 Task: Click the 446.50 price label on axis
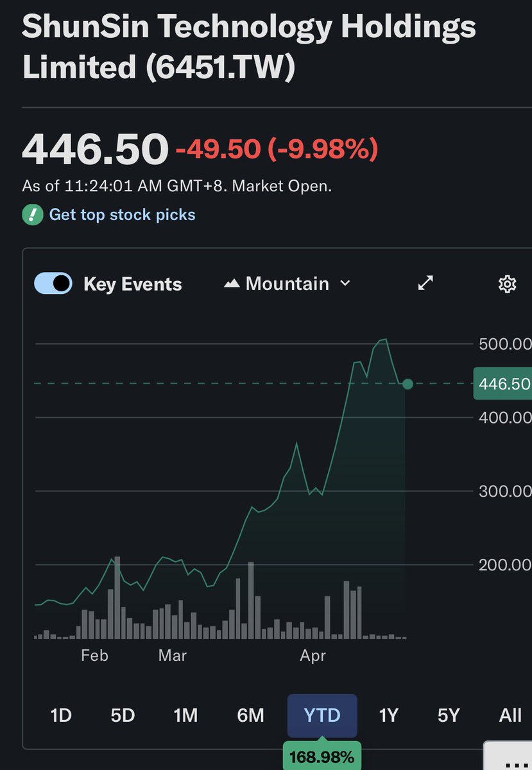coord(503,384)
